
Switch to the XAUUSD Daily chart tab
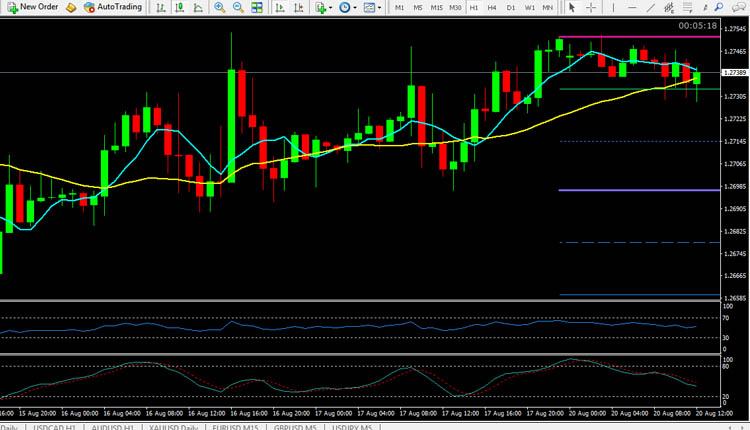pos(173,427)
